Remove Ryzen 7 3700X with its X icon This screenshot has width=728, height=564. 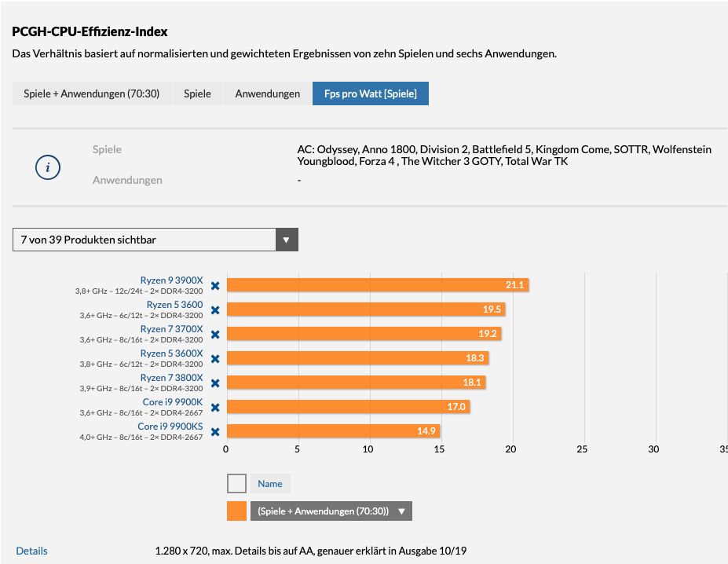tap(215, 335)
